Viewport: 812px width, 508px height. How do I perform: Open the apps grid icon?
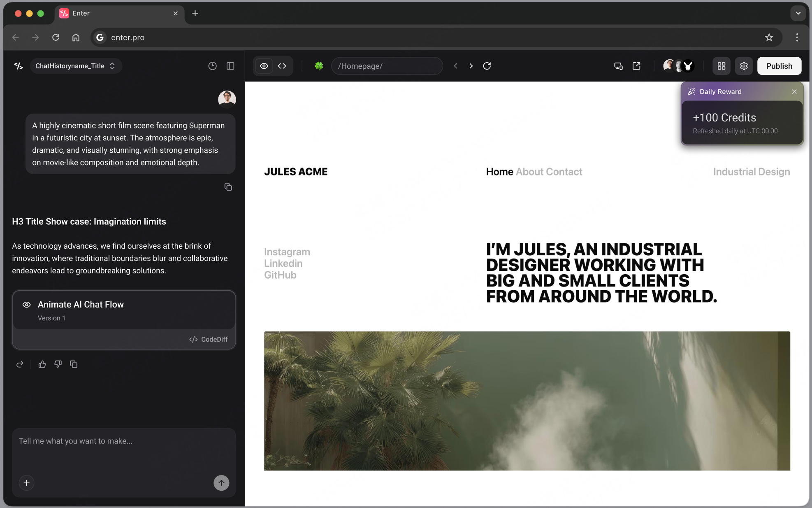[722, 66]
